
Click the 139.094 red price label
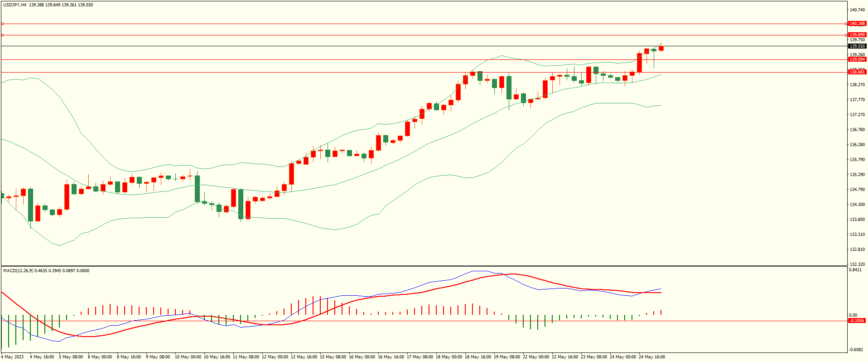tap(857, 59)
